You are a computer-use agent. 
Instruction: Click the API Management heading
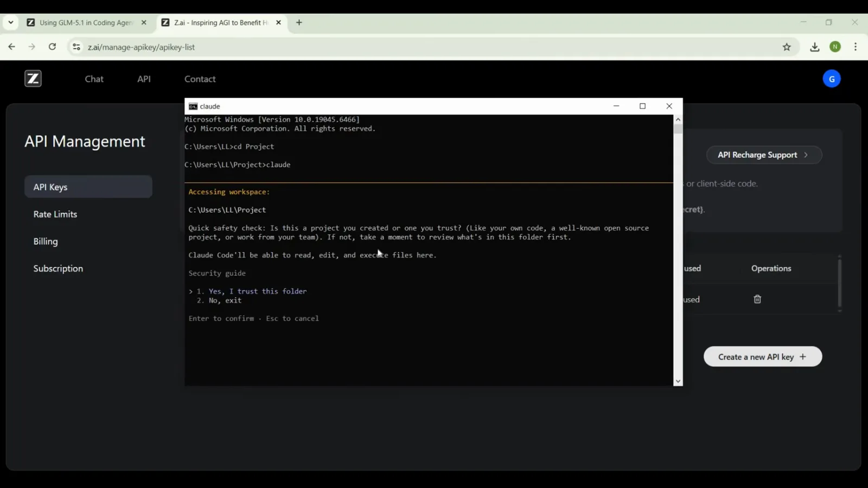(x=85, y=142)
